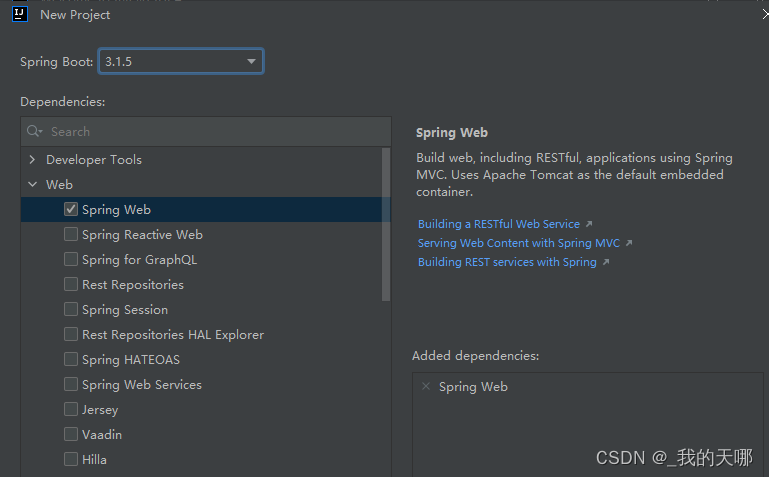Select the Jersey row label
This screenshot has height=477, width=769.
(100, 410)
